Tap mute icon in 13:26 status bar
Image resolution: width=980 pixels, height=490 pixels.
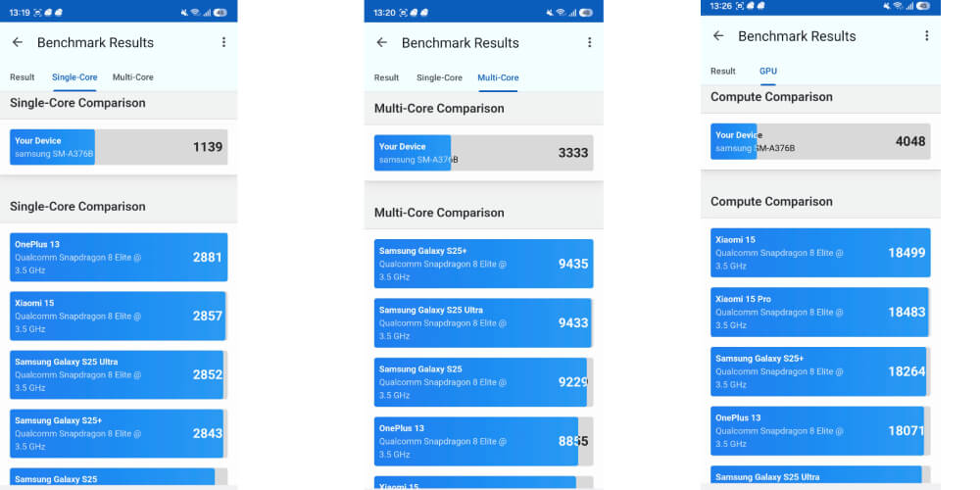tap(888, 6)
